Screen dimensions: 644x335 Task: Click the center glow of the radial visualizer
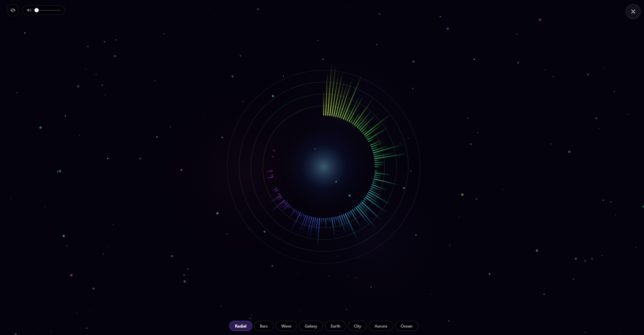323,167
